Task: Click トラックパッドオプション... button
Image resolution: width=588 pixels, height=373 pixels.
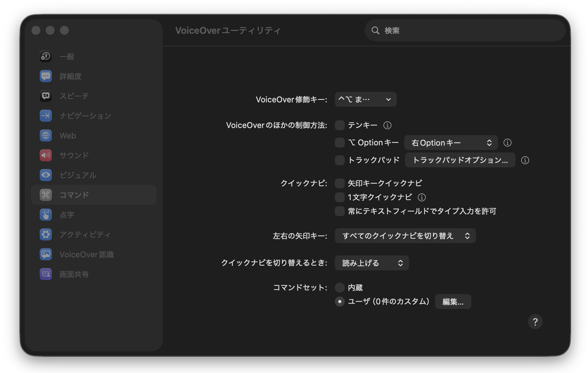Action: 460,160
